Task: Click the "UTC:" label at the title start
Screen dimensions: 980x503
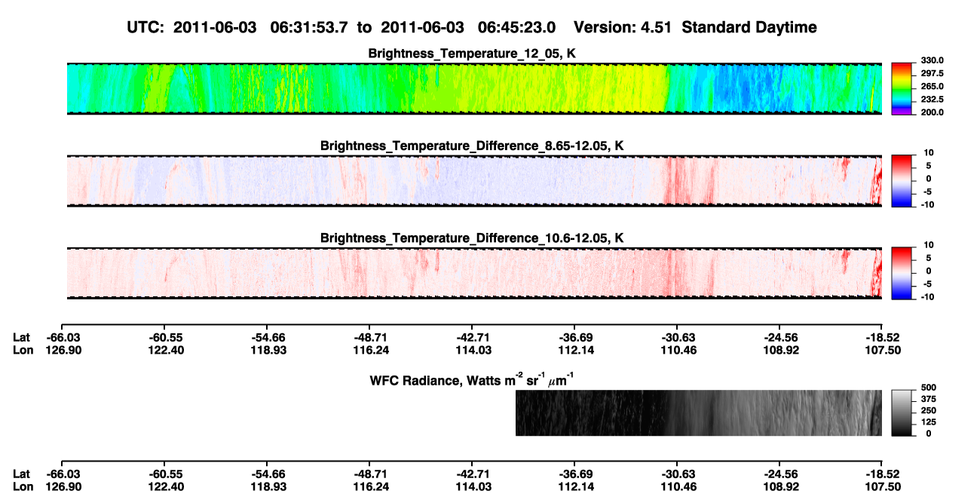Action: tap(145, 28)
